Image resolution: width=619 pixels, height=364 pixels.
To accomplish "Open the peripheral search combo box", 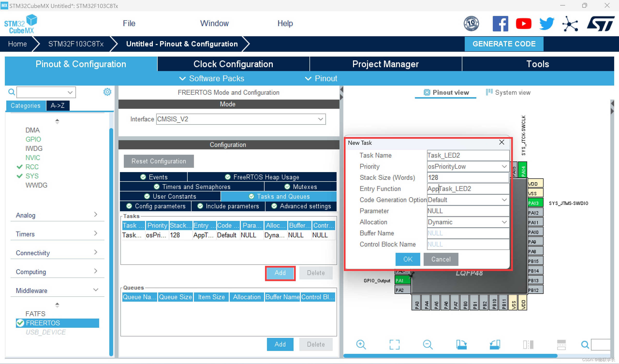I will pos(46,92).
